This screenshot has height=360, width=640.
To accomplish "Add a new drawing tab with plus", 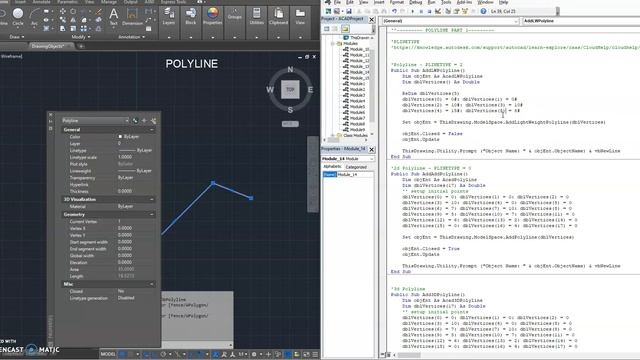I will [81, 46].
